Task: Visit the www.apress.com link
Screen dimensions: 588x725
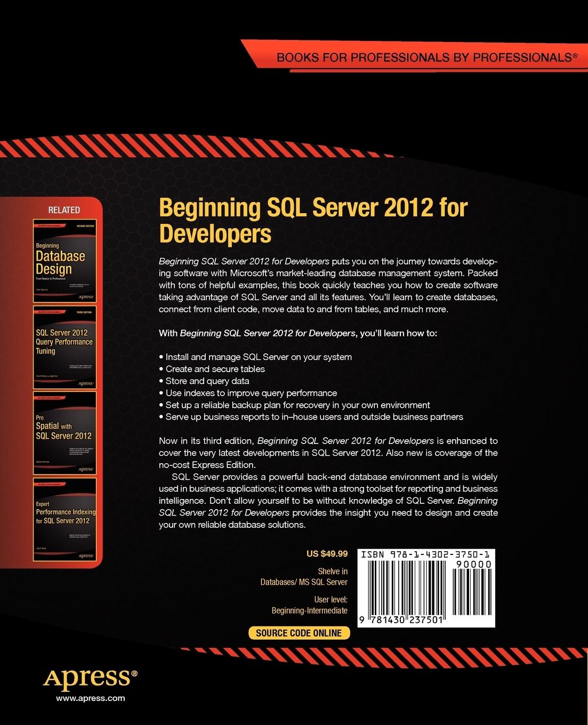Action: tap(91, 697)
